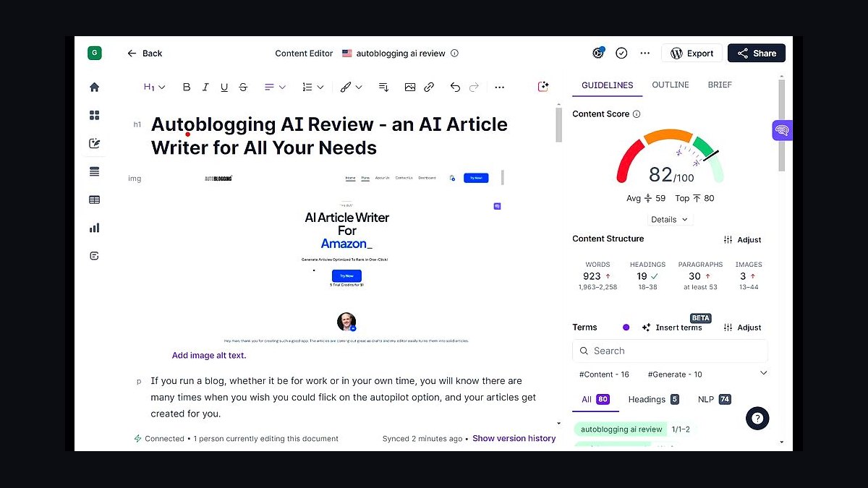Image resolution: width=868 pixels, height=488 pixels.
Task: Open the numbered list dropdown
Action: click(x=312, y=87)
